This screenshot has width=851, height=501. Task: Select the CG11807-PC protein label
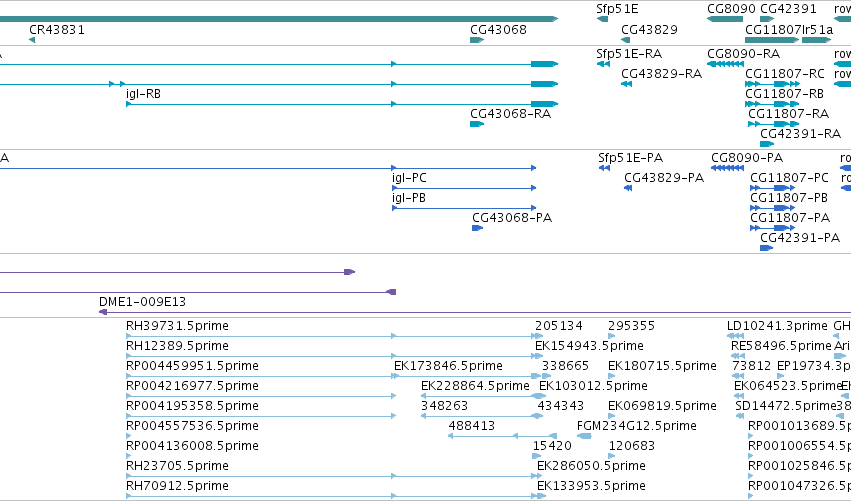[790, 178]
